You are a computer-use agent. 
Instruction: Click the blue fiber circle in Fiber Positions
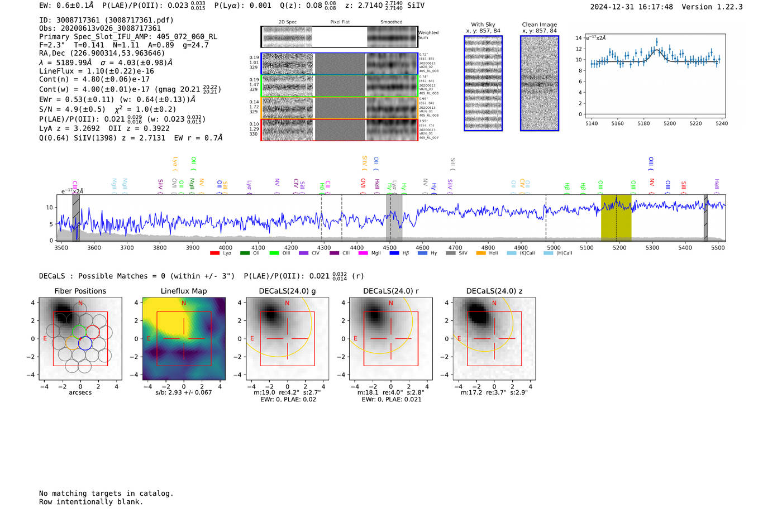(x=85, y=344)
